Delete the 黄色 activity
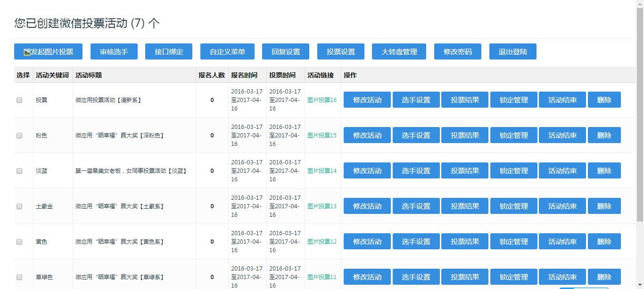This screenshot has width=644, height=289. [x=604, y=241]
